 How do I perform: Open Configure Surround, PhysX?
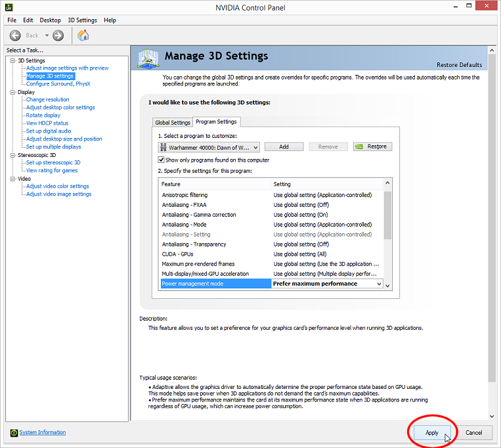click(x=58, y=83)
